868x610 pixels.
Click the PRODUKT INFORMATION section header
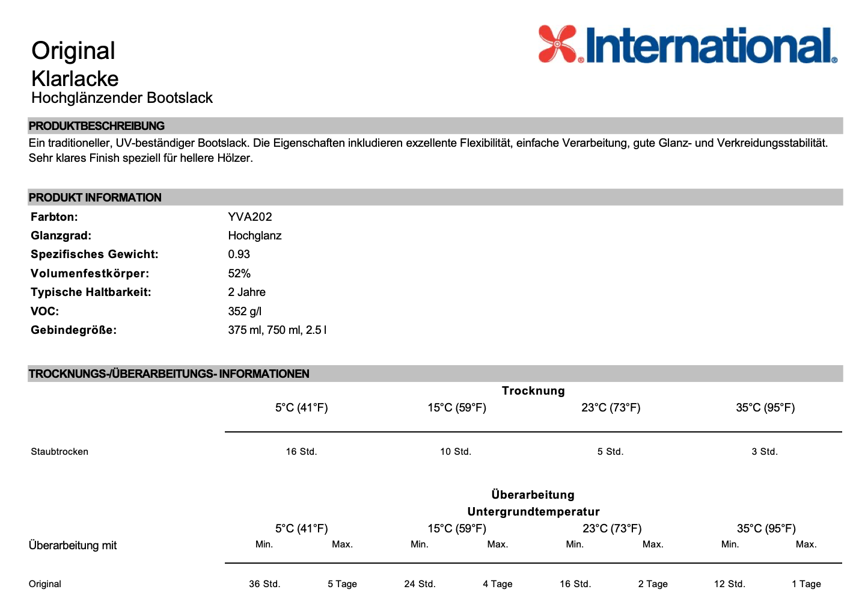click(96, 197)
